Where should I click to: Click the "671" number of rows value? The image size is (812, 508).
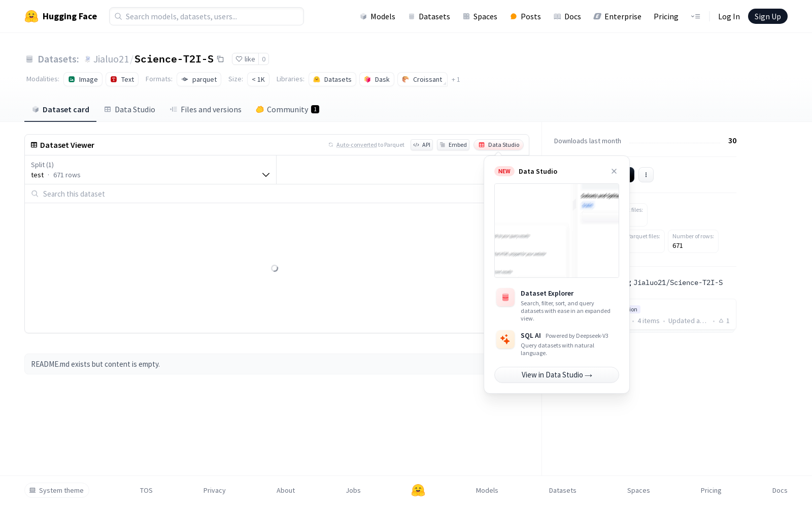coord(678,246)
